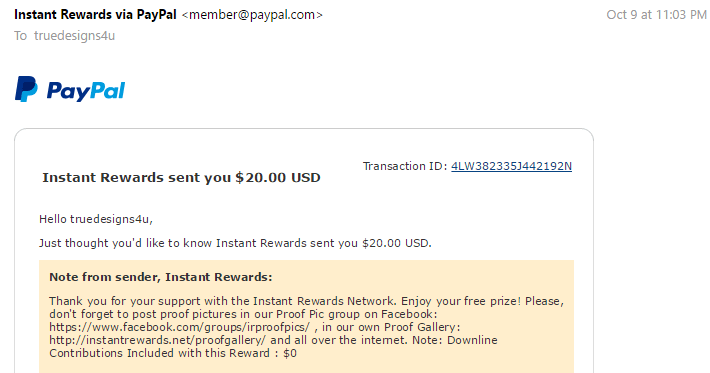Open the facebook.com/groups/irproofpics URL
This screenshot has width=710, height=373.
click(179, 327)
